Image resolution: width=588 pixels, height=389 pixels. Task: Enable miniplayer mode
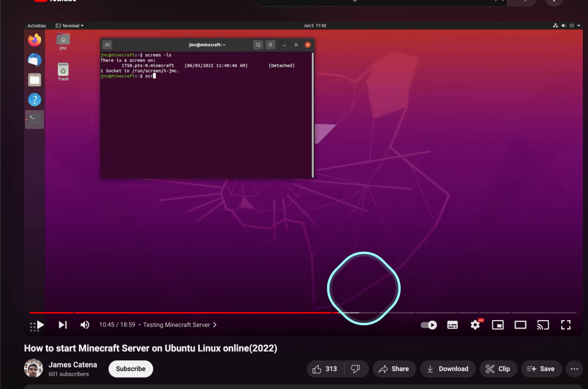pos(498,325)
